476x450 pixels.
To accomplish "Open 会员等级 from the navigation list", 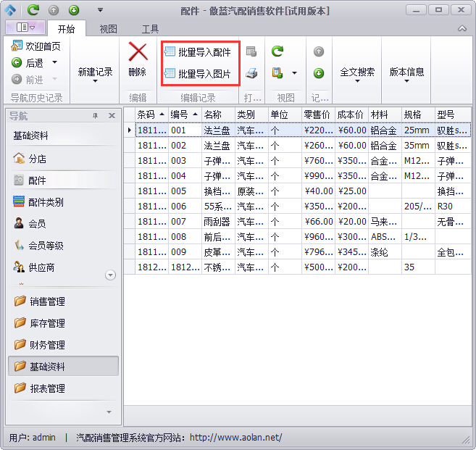I will [x=45, y=246].
